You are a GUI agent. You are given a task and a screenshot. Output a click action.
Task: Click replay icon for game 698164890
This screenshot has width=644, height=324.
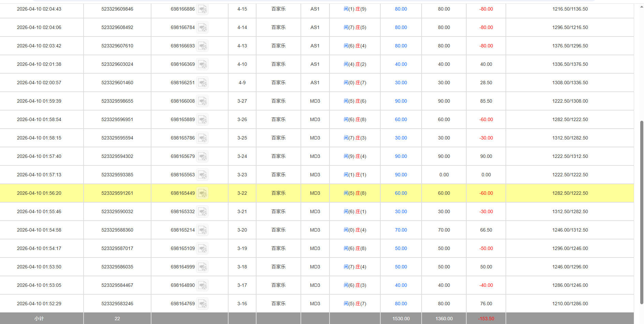point(203,285)
